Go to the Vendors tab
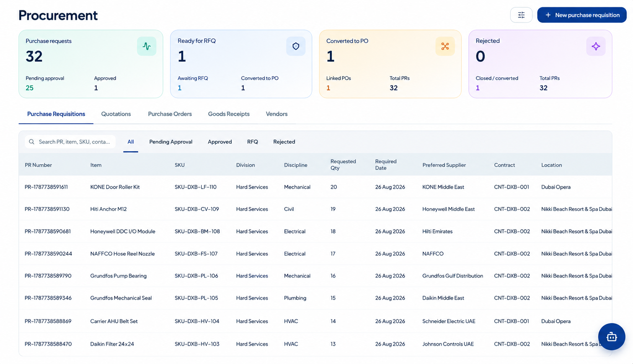This screenshot has width=633, height=364. (277, 114)
